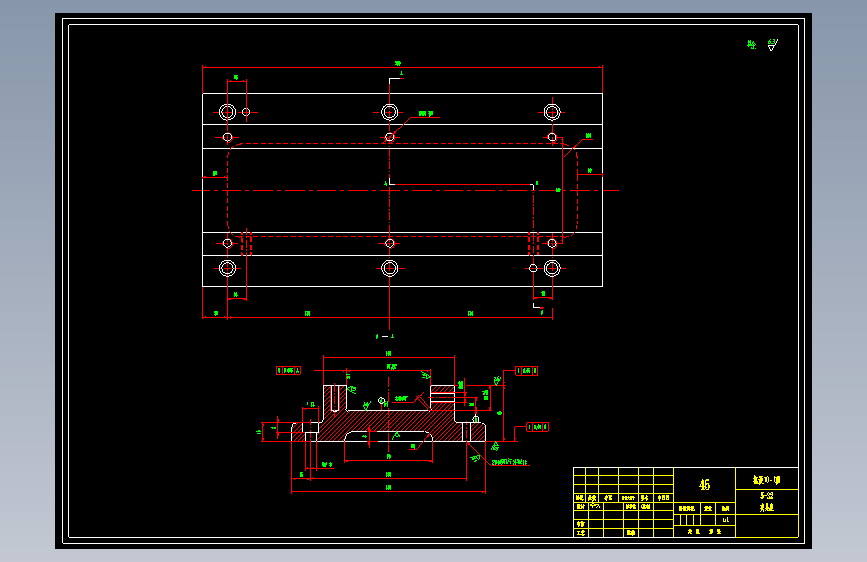867x562 pixels.
Task: Click the lower geometric tolerance frame right of section
Action: tap(537, 427)
